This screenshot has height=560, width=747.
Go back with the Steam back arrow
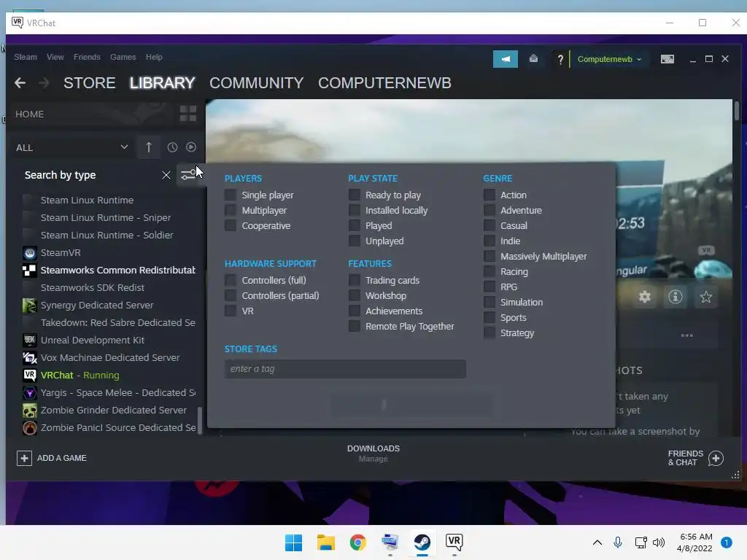(20, 83)
